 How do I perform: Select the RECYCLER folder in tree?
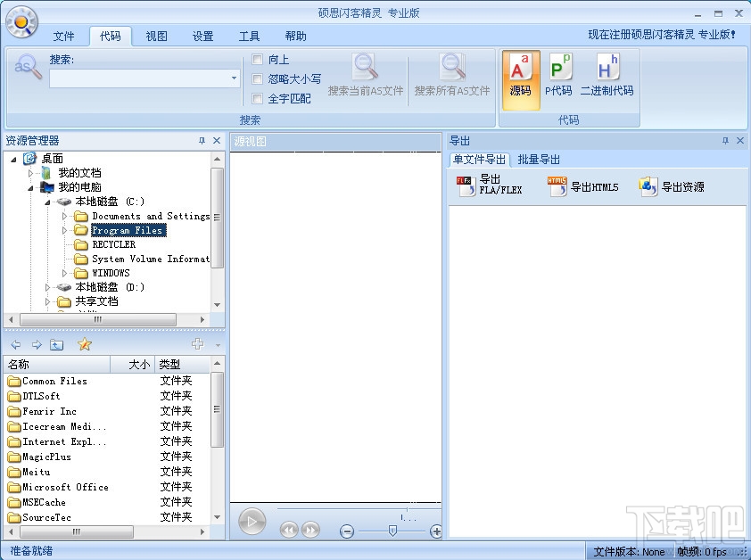(x=113, y=245)
